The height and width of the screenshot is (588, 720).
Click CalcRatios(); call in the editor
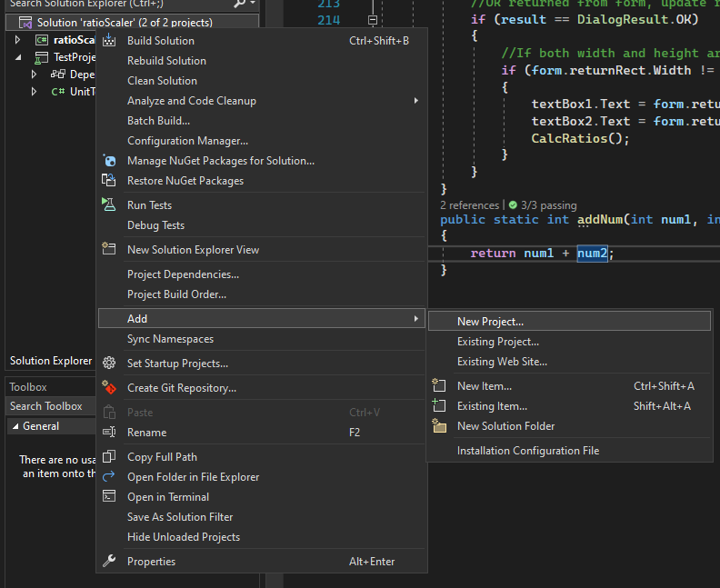tap(580, 138)
